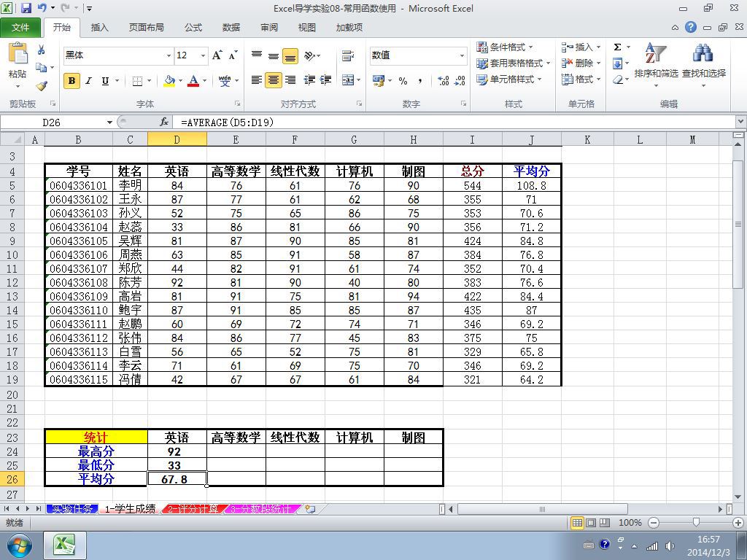Image resolution: width=747 pixels, height=560 pixels.
Task: Click the cell borders icon
Action: tap(137, 81)
